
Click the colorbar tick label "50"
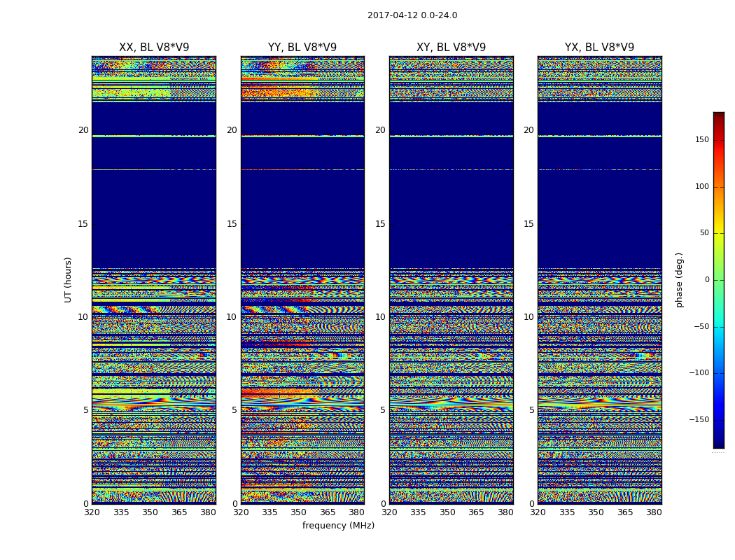coord(704,233)
